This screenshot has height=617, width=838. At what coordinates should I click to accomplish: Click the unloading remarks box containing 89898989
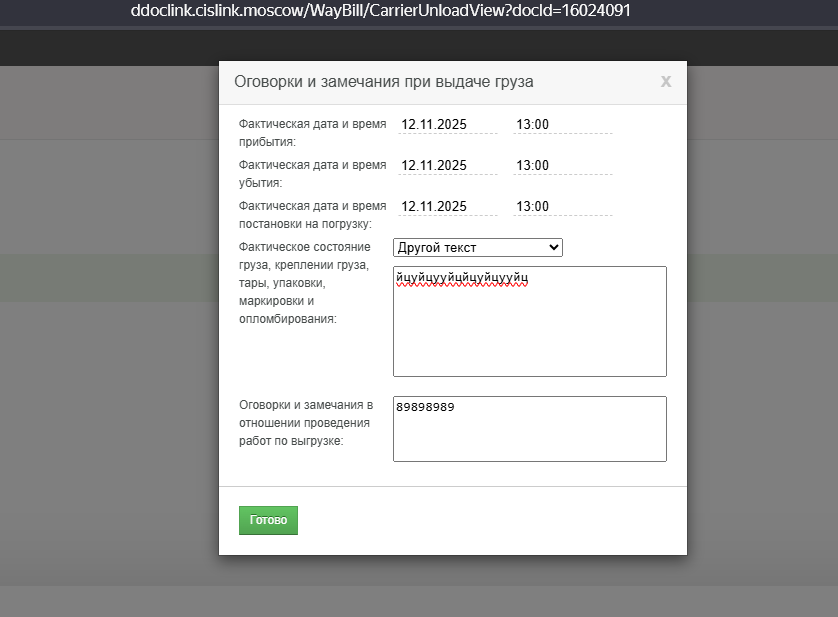pyautogui.click(x=530, y=429)
